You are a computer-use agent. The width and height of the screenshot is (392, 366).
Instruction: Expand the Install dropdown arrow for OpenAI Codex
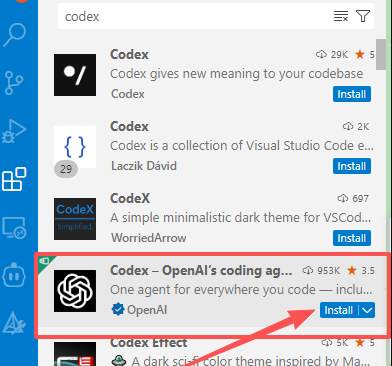tap(367, 310)
